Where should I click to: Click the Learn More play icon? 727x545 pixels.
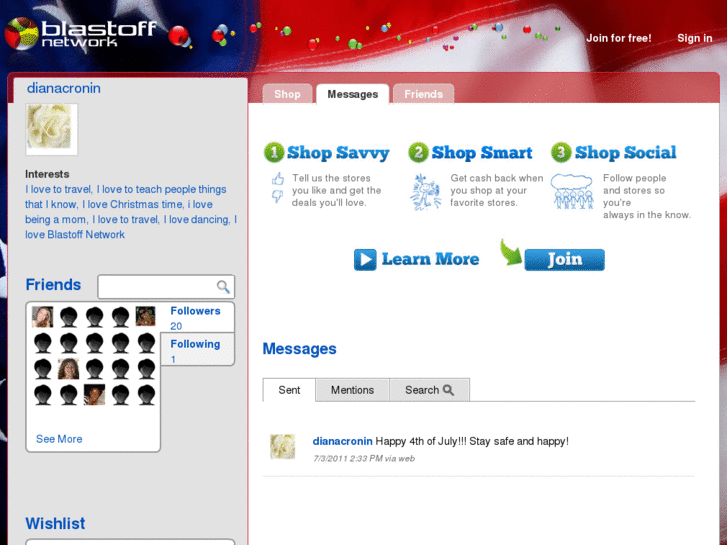tap(365, 259)
